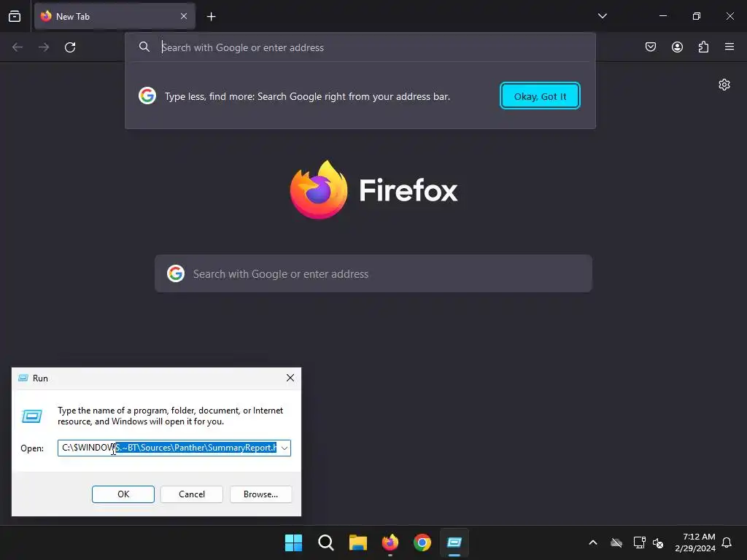Click Google icon in center search box
This screenshot has width=747, height=560.
pyautogui.click(x=176, y=274)
